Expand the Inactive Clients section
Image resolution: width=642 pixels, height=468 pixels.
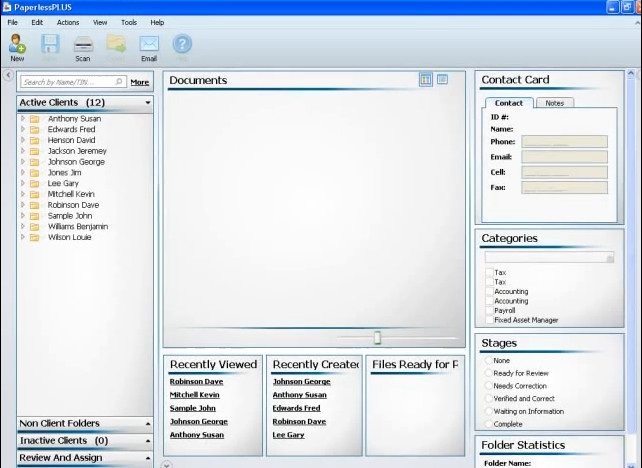pyautogui.click(x=148, y=441)
